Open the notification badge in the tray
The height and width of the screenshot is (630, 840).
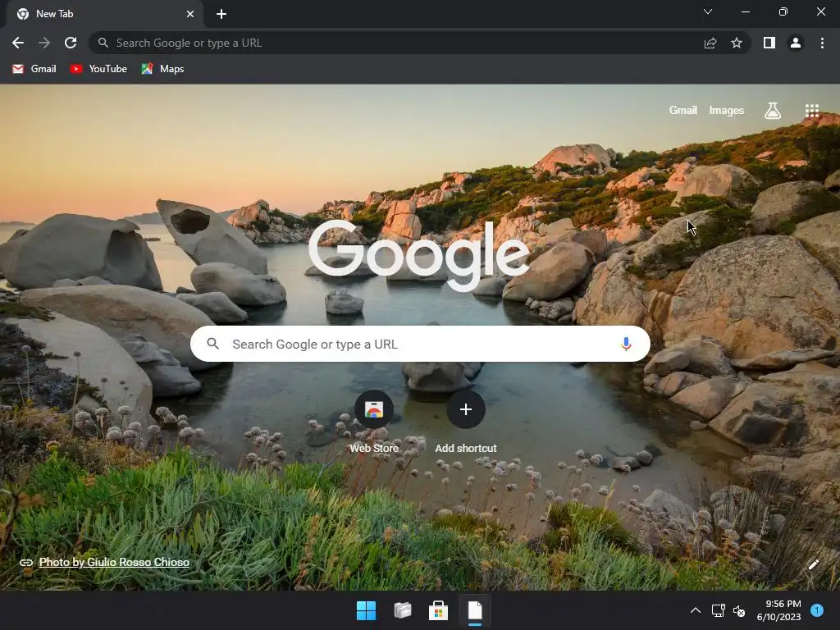(x=817, y=610)
